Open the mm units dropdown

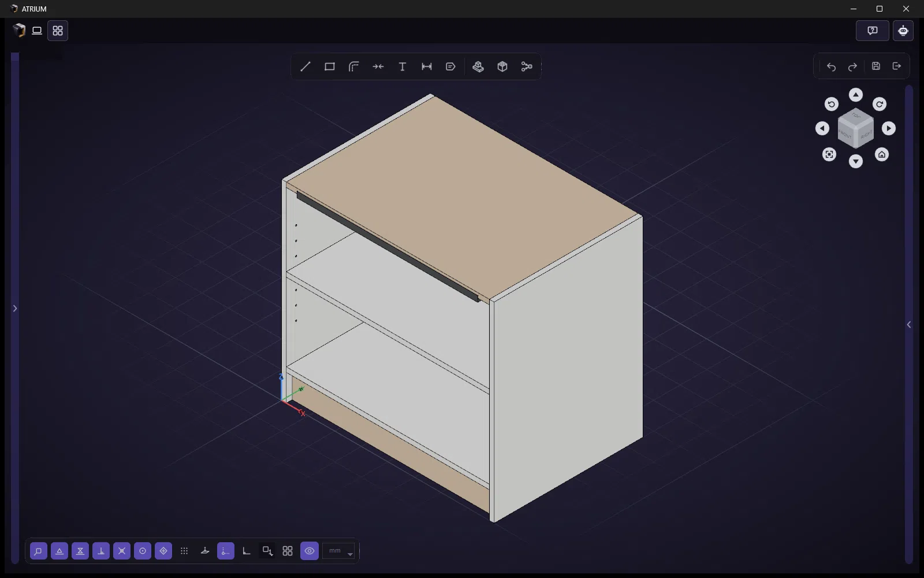338,551
